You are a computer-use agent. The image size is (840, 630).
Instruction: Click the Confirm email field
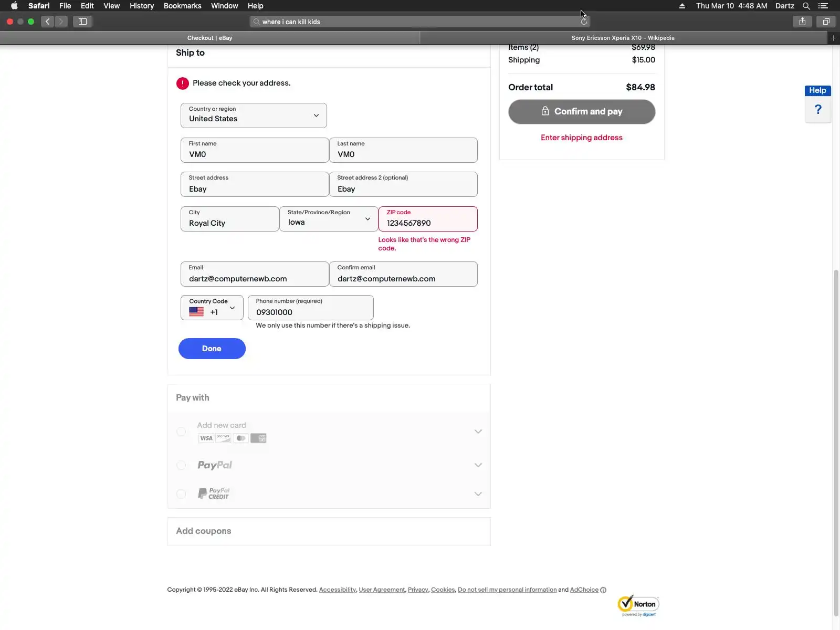click(403, 274)
